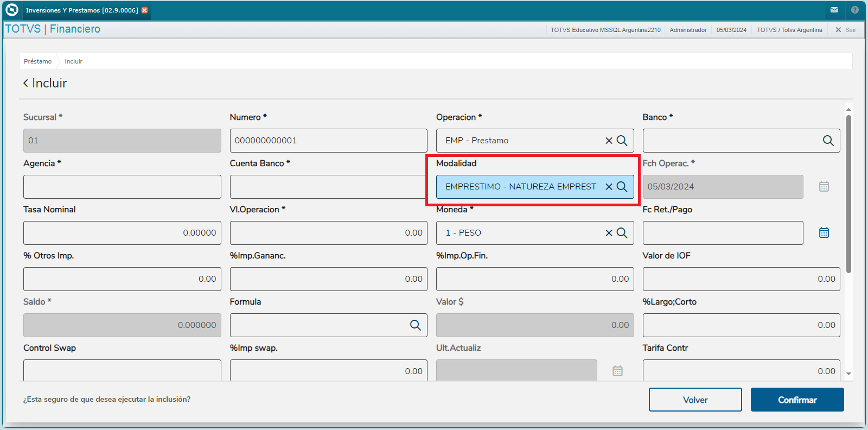Click the Volver button
Viewport: 868px width, 430px height.
click(695, 400)
